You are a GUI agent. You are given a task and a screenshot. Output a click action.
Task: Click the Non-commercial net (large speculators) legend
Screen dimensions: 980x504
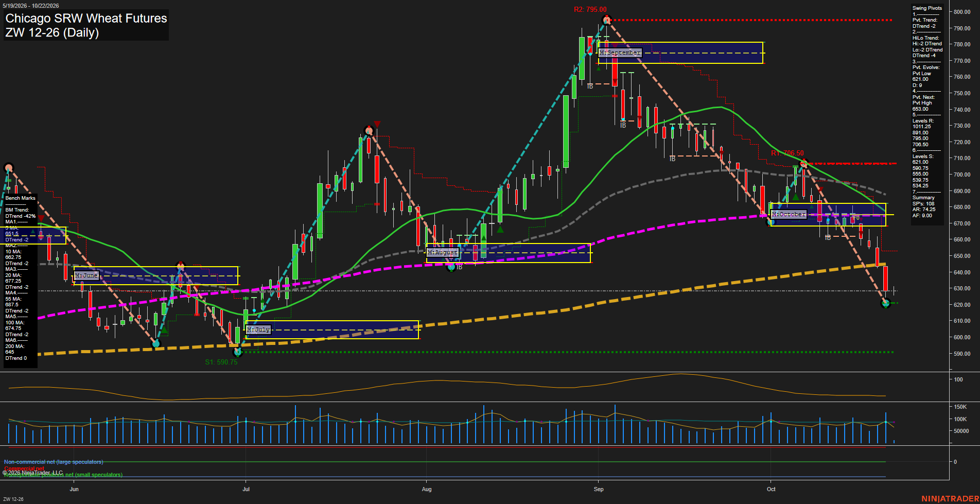pos(54,462)
